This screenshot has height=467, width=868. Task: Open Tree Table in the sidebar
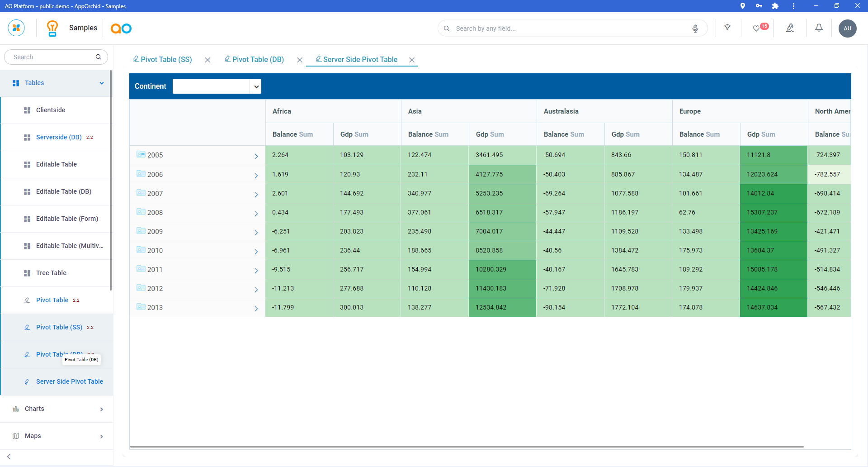[x=51, y=273]
